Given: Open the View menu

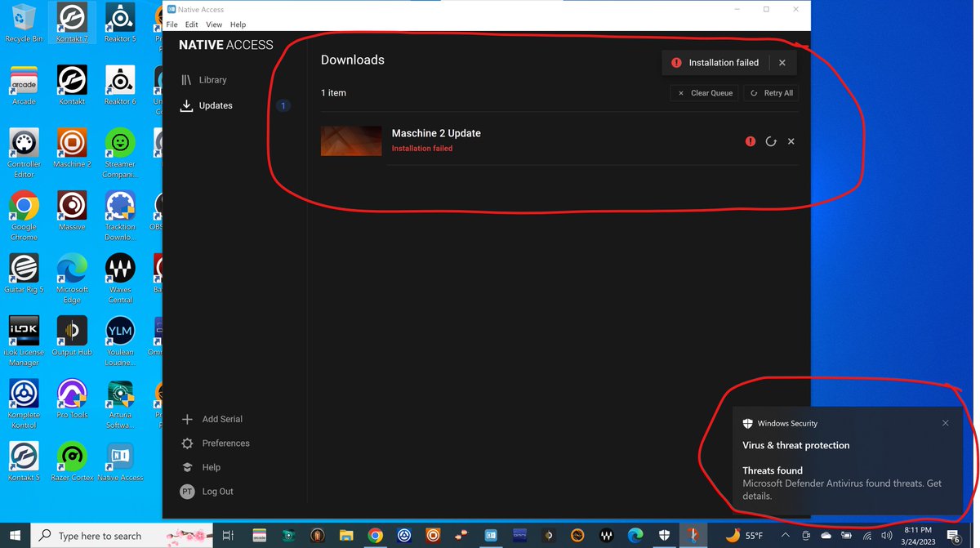Looking at the screenshot, I should pyautogui.click(x=214, y=25).
